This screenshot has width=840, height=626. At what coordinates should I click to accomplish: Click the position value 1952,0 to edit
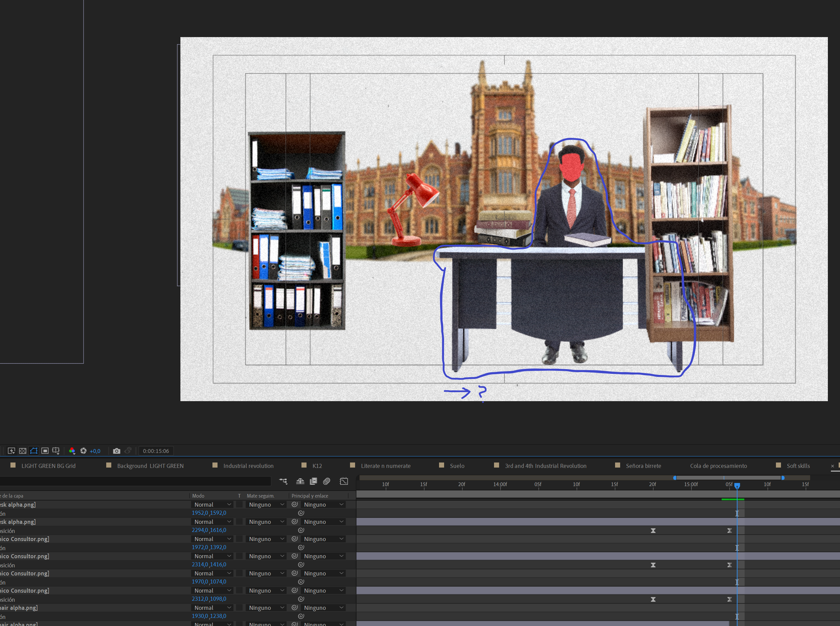pyautogui.click(x=201, y=513)
